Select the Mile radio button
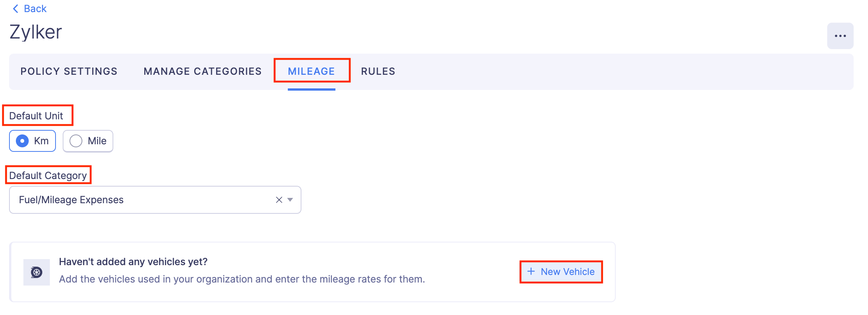 tap(76, 141)
